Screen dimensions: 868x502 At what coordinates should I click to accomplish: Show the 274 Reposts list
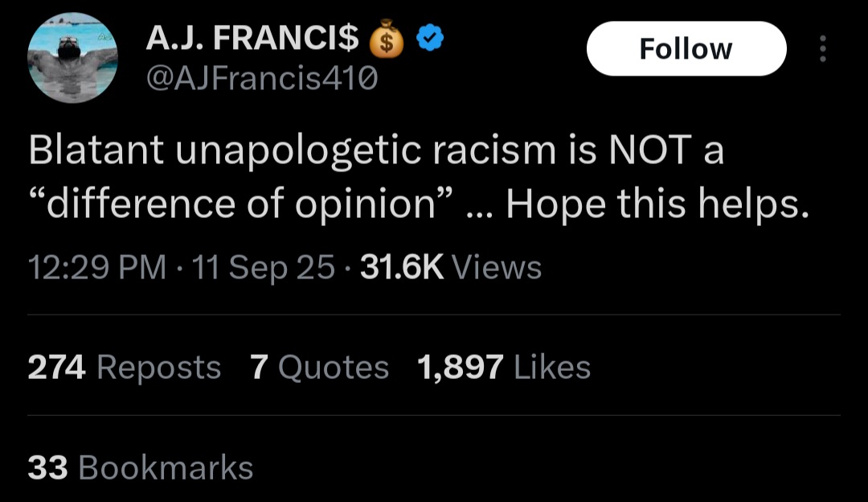click(125, 368)
